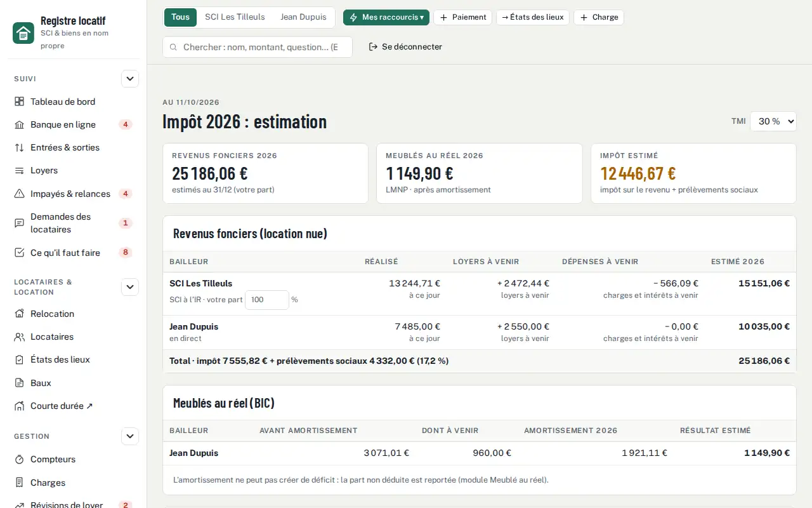Open the TMI 30 % dropdown
The width and height of the screenshot is (812, 508).
coord(773,121)
